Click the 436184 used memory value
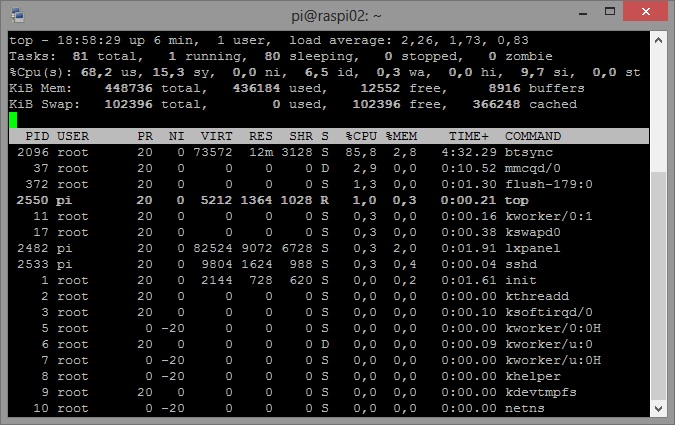 coord(257,88)
